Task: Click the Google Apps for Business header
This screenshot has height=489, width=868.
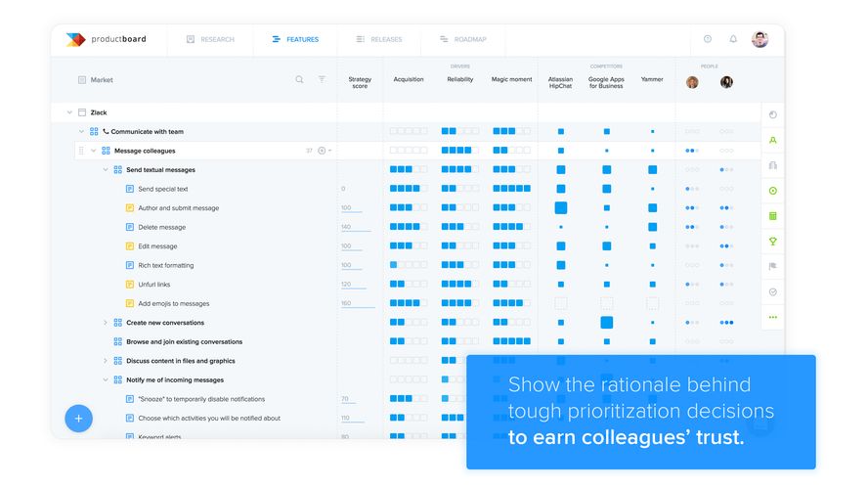Action: click(606, 82)
